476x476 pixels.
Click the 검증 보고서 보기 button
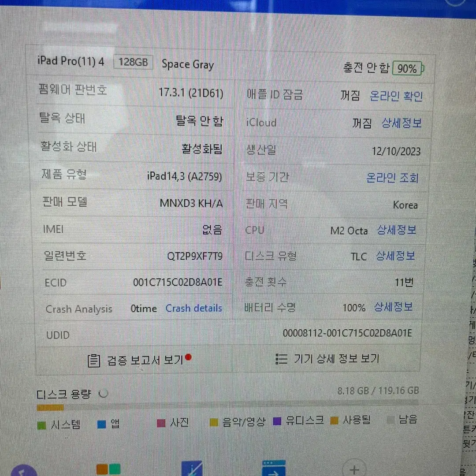coord(139,360)
